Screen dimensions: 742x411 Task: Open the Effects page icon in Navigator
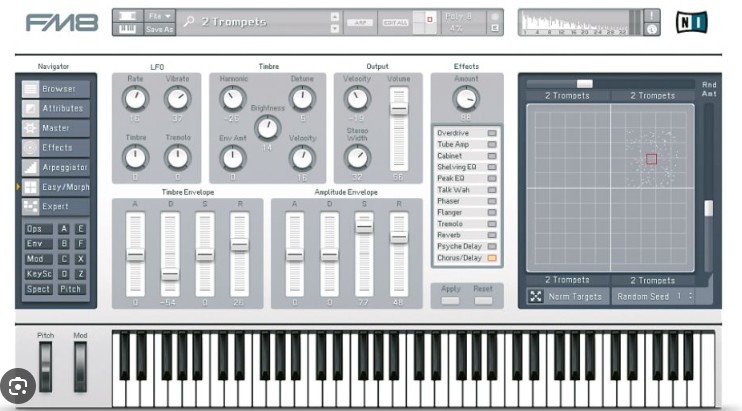(30, 148)
